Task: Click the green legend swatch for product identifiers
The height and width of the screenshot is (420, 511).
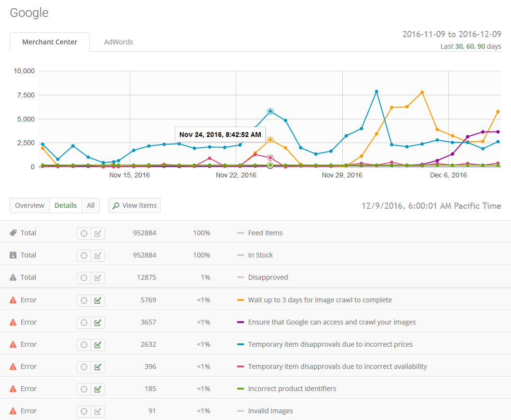Action: pos(241,389)
